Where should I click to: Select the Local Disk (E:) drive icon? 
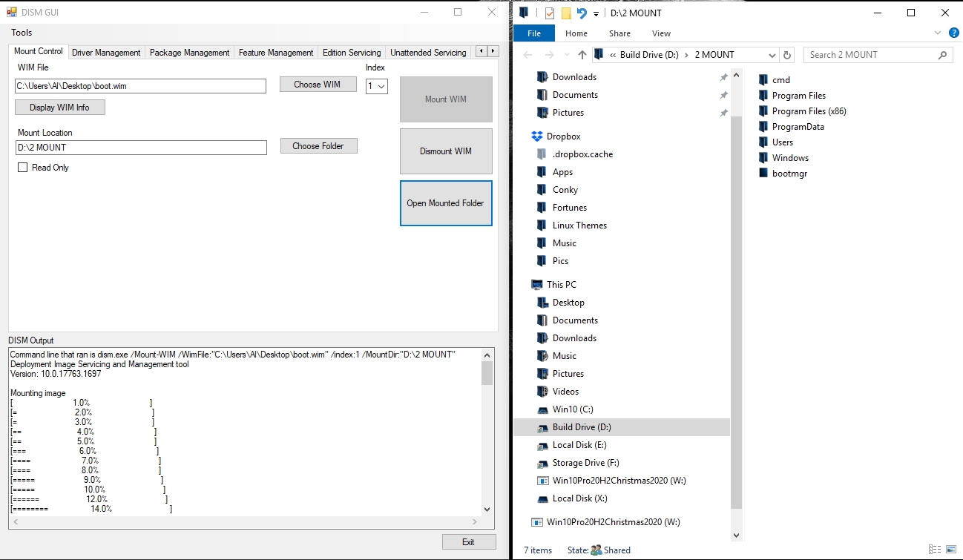pos(543,445)
